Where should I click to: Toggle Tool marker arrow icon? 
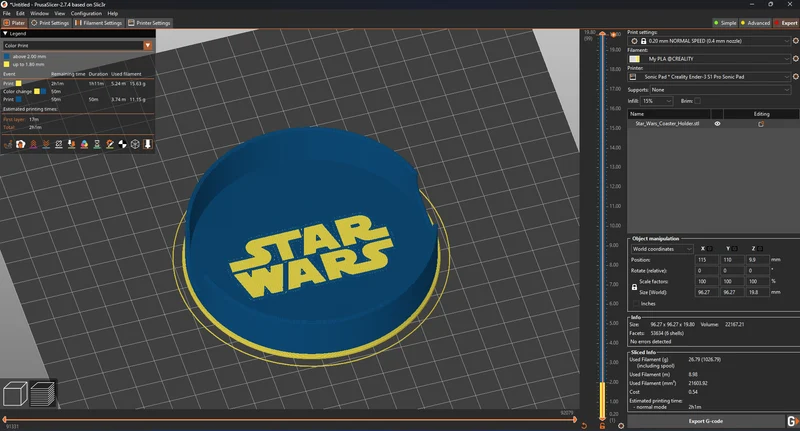click(148, 144)
